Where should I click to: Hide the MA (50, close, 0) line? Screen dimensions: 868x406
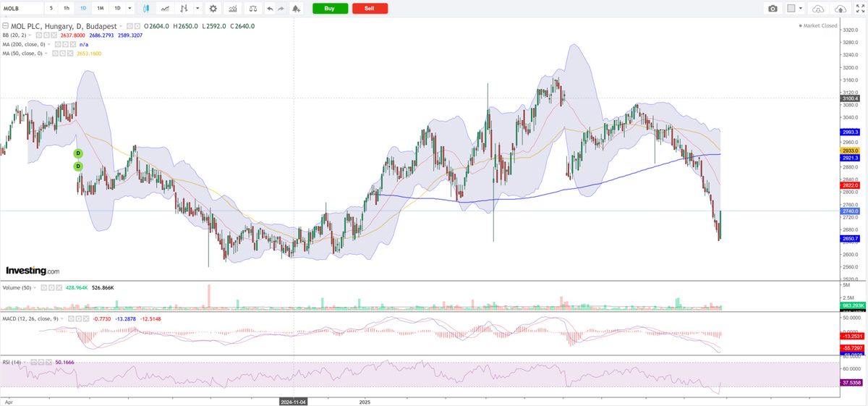55,54
